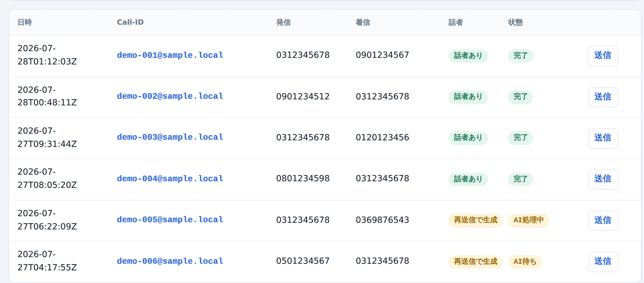Click the 着信 column header

click(x=363, y=22)
